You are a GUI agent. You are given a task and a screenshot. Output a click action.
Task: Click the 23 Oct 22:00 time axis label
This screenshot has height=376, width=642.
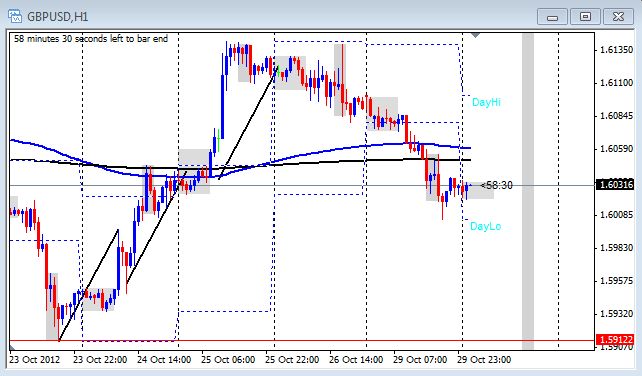[100, 360]
